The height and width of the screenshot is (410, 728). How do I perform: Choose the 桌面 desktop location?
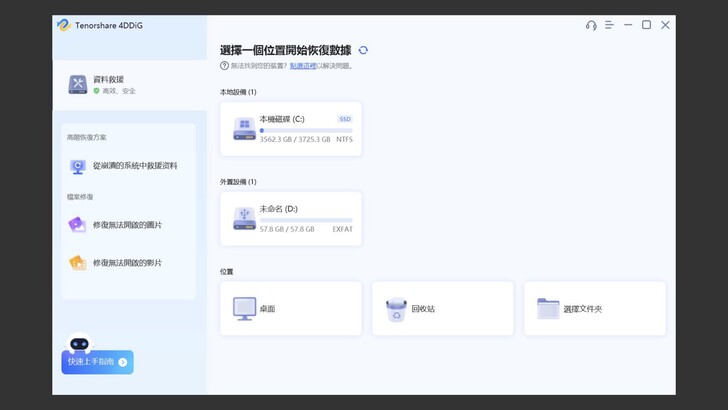290,308
